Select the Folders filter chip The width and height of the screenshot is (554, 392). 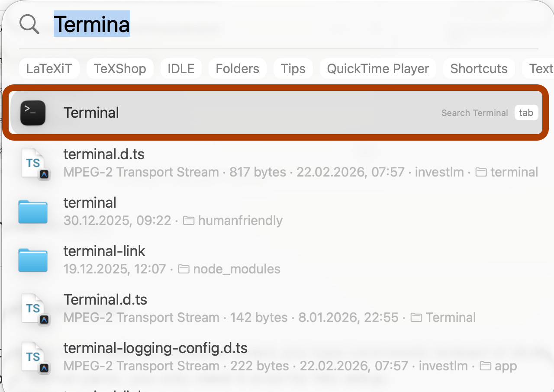238,68
